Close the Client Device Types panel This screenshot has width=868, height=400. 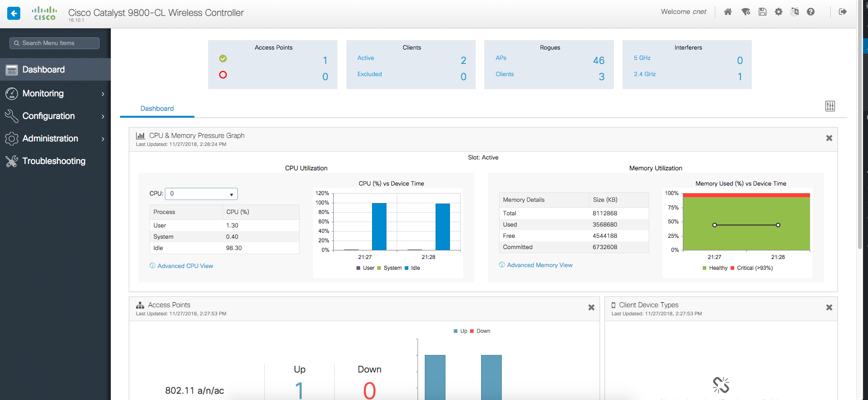[x=829, y=308]
